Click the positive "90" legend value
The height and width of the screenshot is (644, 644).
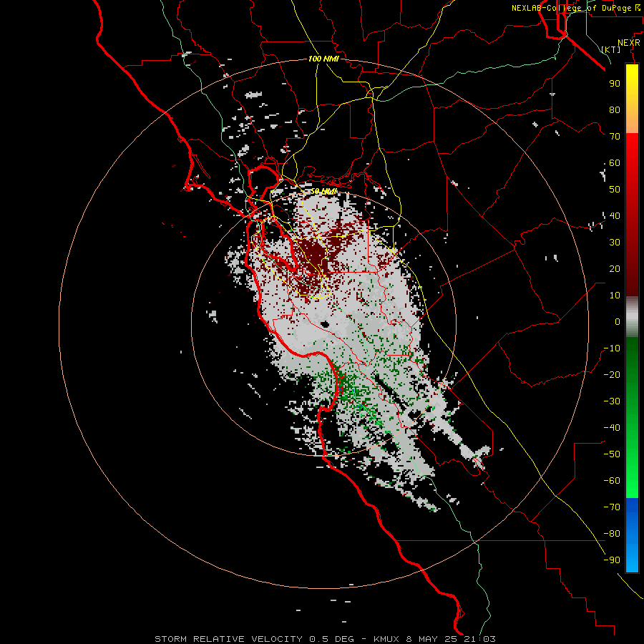pyautogui.click(x=615, y=84)
